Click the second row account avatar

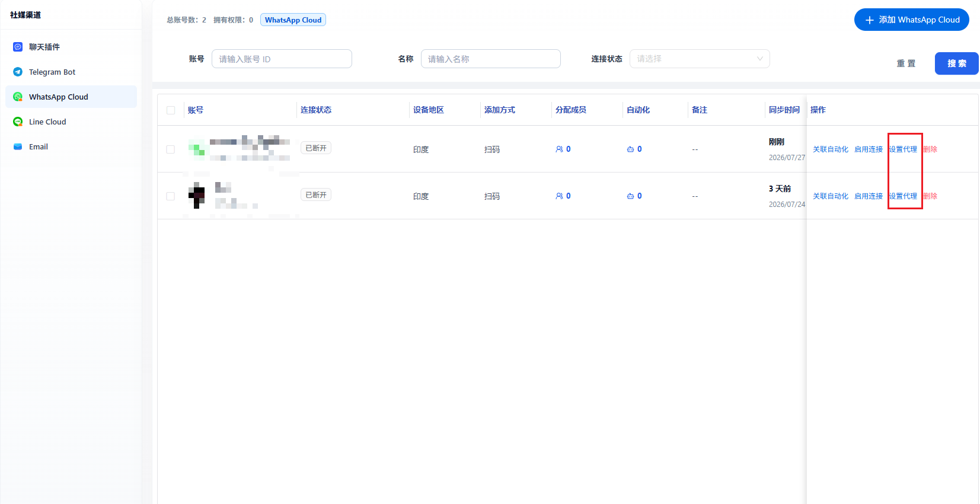coord(197,196)
